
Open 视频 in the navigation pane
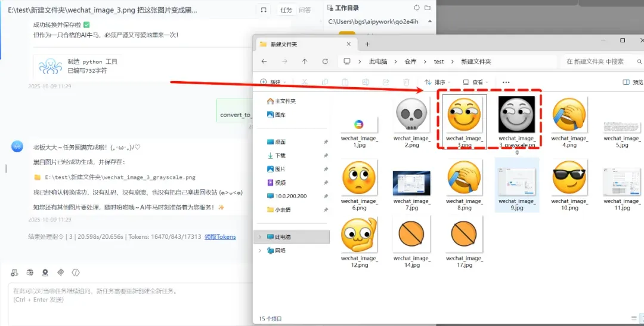277,183
